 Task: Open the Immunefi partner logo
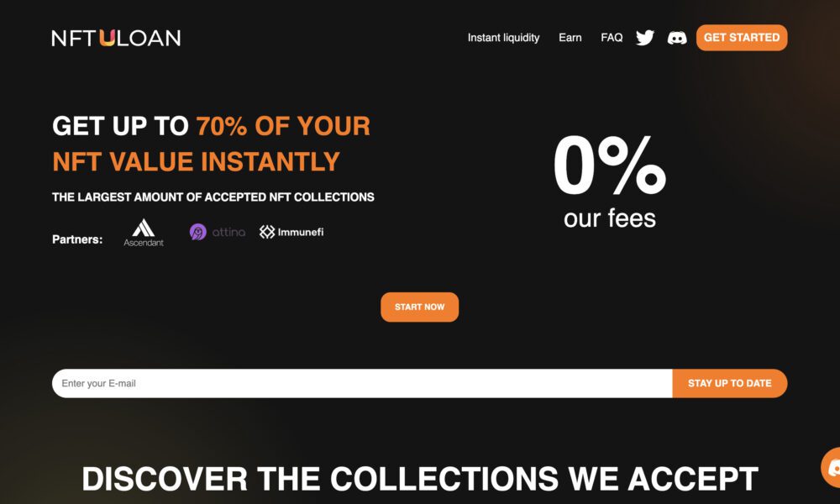[291, 232]
